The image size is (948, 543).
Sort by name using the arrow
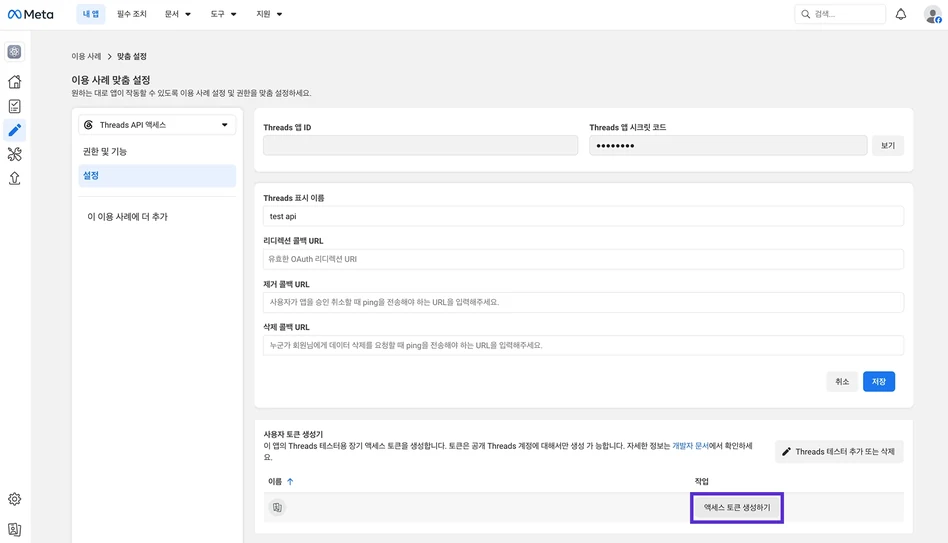click(x=290, y=481)
